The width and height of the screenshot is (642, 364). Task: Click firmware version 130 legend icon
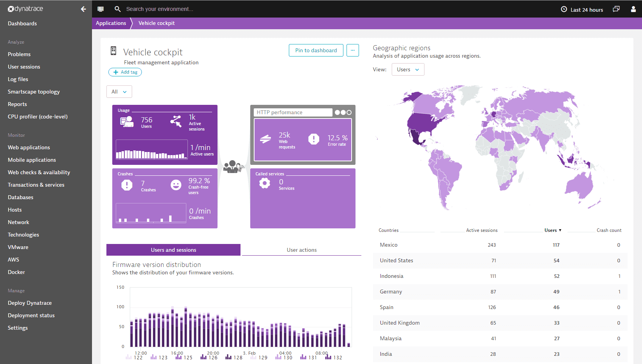click(x=278, y=357)
